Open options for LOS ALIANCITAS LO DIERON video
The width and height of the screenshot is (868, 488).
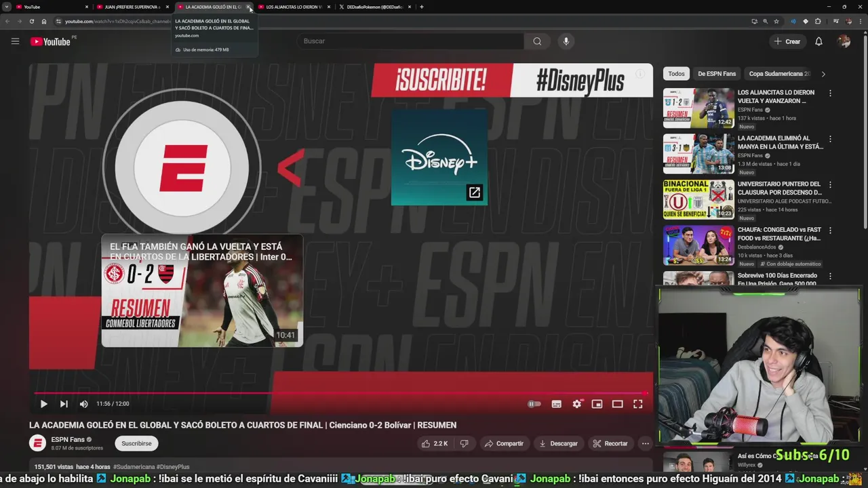[x=830, y=93]
